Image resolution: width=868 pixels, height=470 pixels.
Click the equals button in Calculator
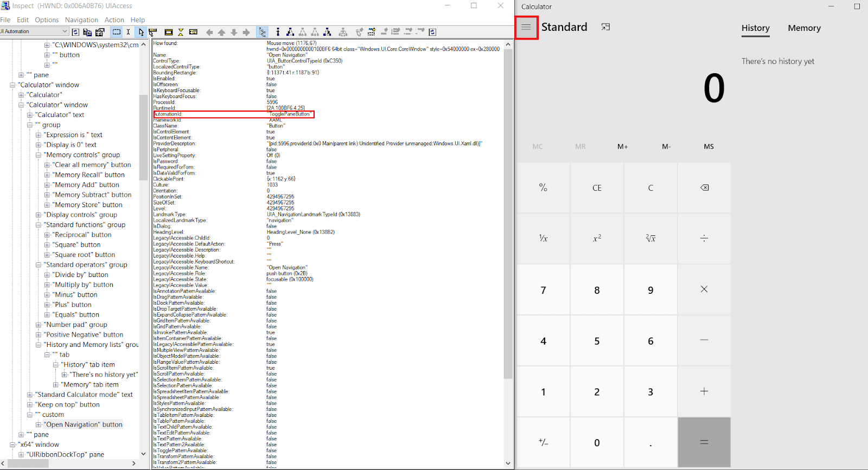click(x=704, y=442)
